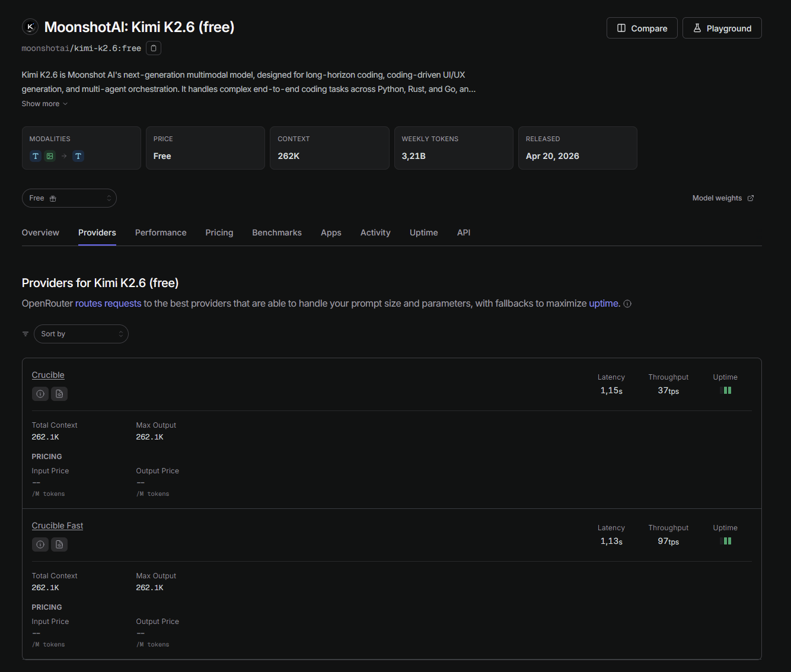Click the MoonshotAI Kimi logo icon

coord(30,27)
